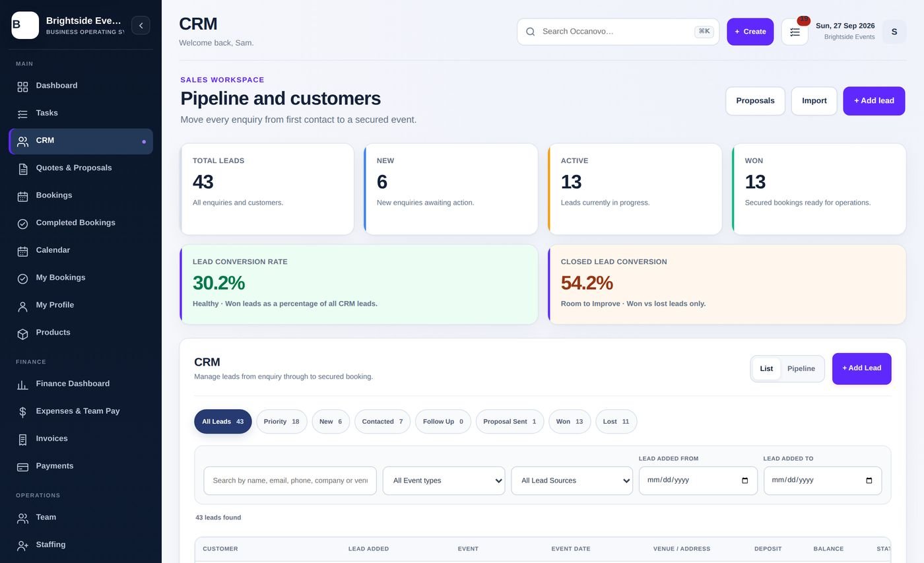The height and width of the screenshot is (563, 924).
Task: Show the New leads filter
Action: click(x=331, y=422)
